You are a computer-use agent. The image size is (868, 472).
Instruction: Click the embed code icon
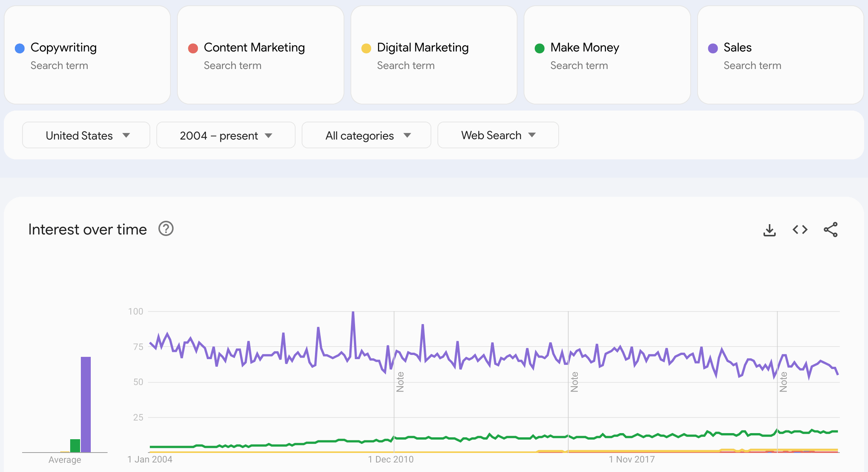(800, 230)
